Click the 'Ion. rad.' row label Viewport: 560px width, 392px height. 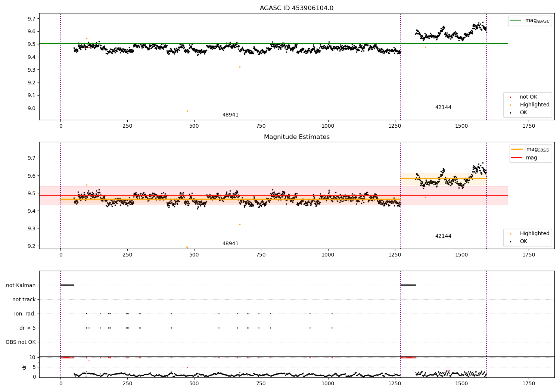[x=25, y=314]
